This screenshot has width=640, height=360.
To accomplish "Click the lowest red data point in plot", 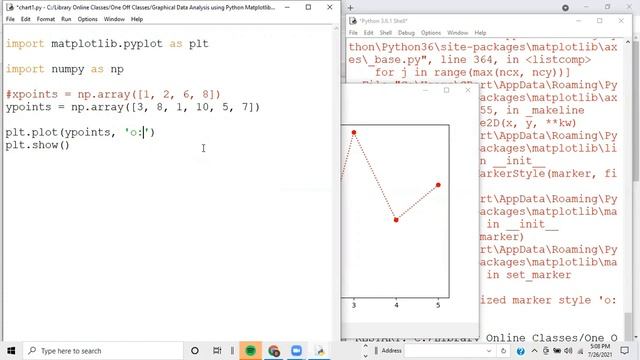I will [x=396, y=220].
